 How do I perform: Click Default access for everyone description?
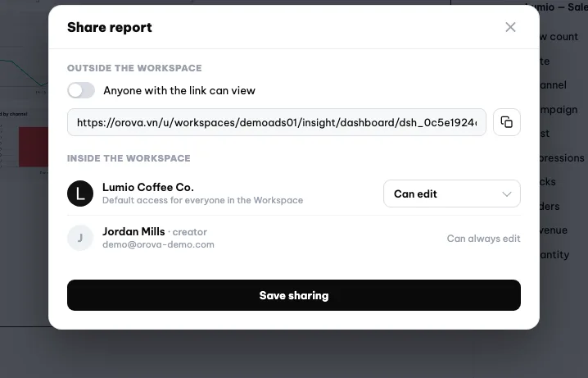tap(202, 200)
